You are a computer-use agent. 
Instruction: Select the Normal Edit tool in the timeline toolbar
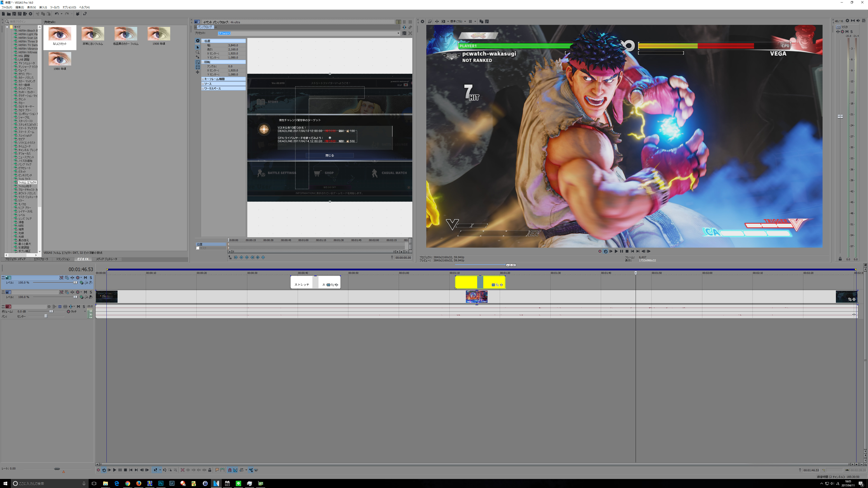tap(156, 470)
